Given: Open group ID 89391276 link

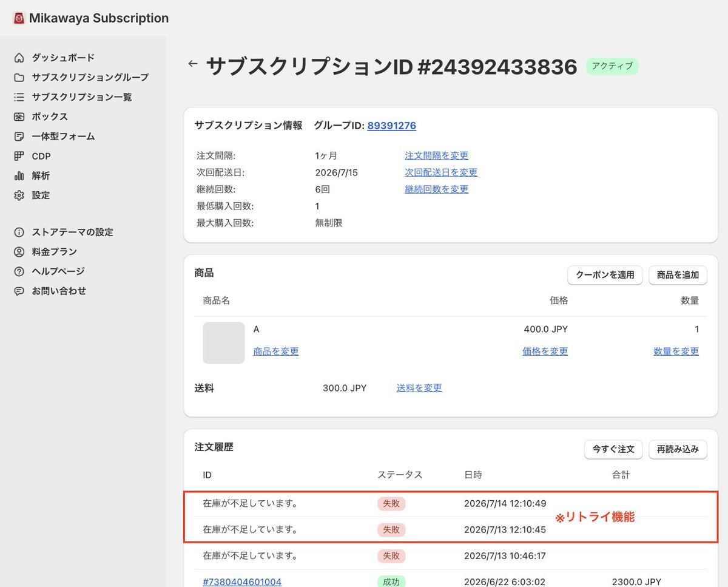Looking at the screenshot, I should click(x=392, y=126).
